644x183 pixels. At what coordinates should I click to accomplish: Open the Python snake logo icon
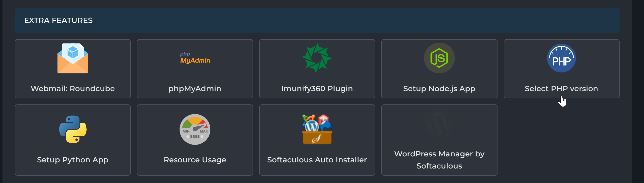tap(73, 129)
